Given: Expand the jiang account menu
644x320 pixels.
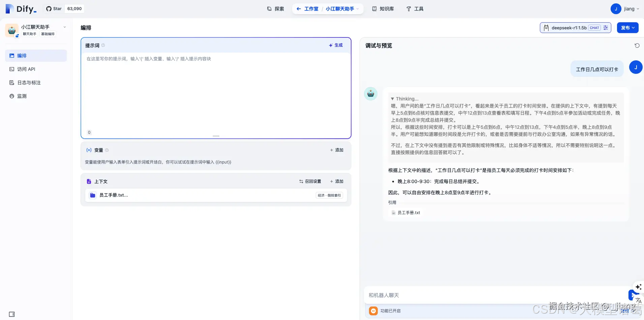Looking at the screenshot, I should tap(627, 9).
